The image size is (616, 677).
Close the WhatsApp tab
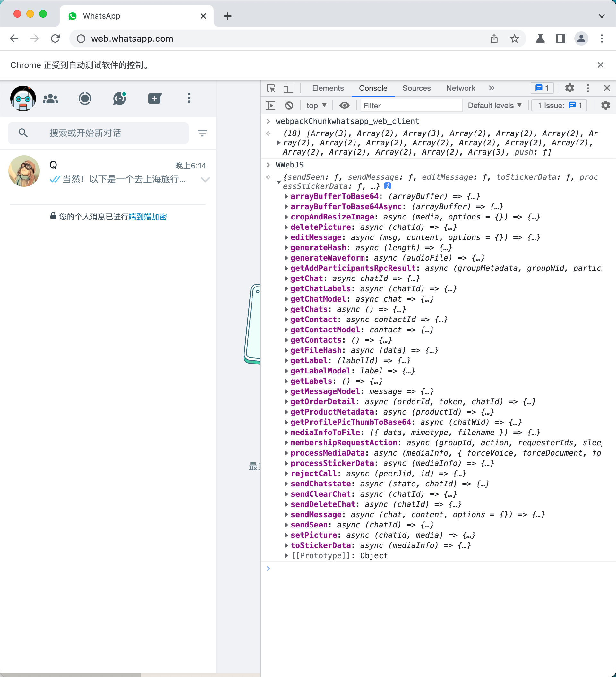(x=203, y=16)
